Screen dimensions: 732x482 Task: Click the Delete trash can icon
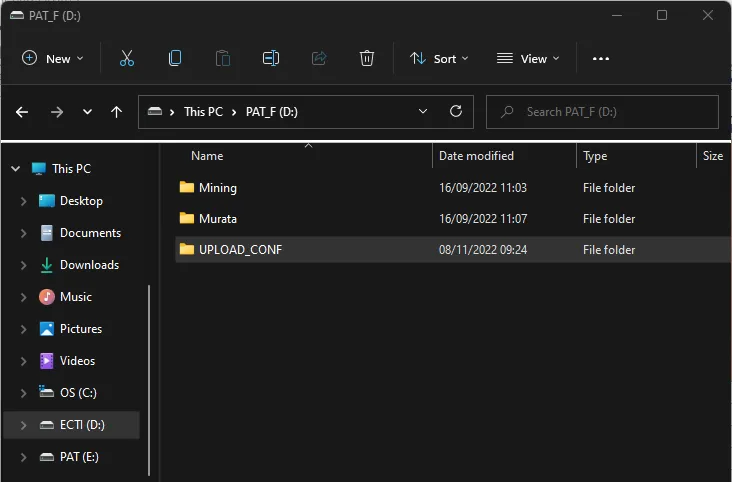366,58
